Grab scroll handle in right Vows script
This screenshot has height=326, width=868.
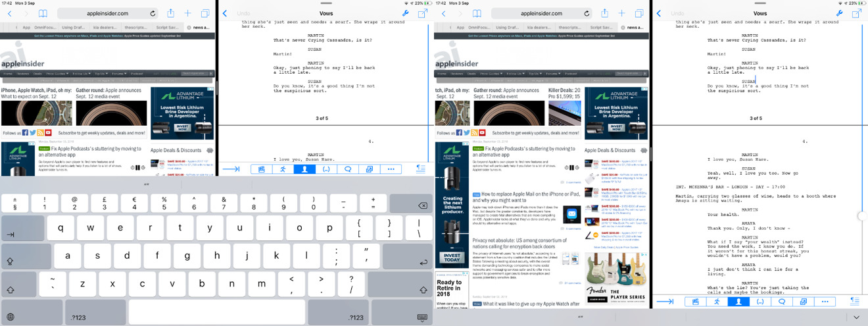[x=863, y=215]
